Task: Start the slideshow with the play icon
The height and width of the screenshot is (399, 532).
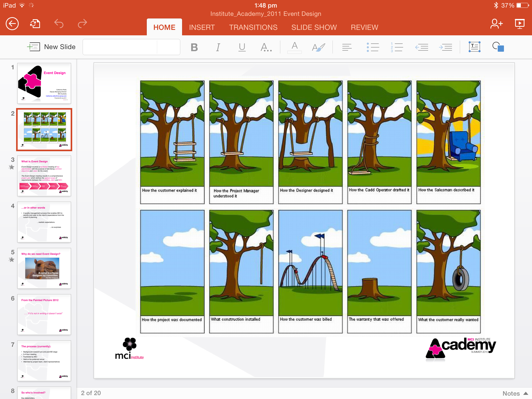Action: click(x=520, y=24)
